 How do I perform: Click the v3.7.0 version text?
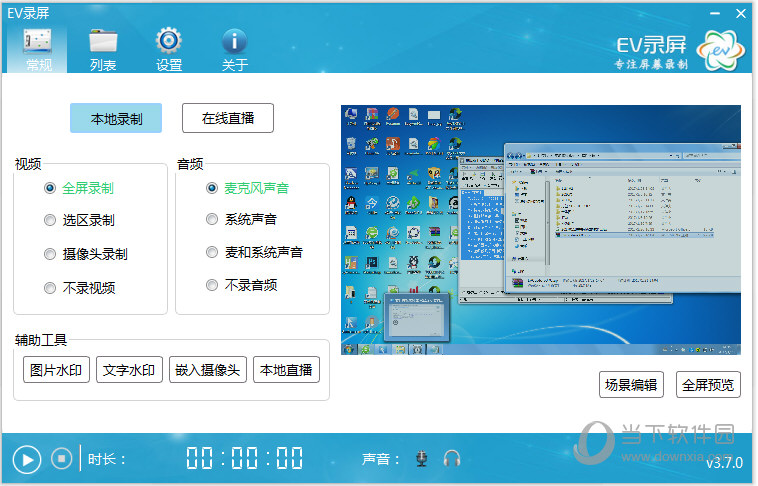pos(724,463)
